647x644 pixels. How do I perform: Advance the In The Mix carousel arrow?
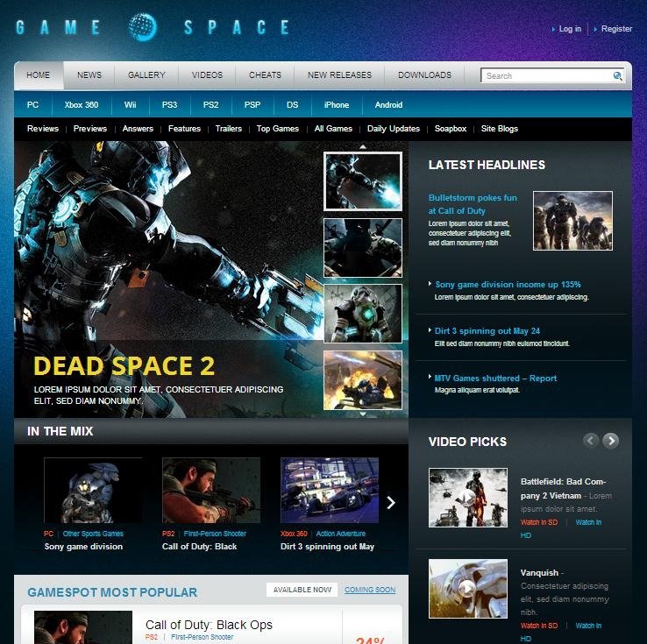click(x=390, y=502)
